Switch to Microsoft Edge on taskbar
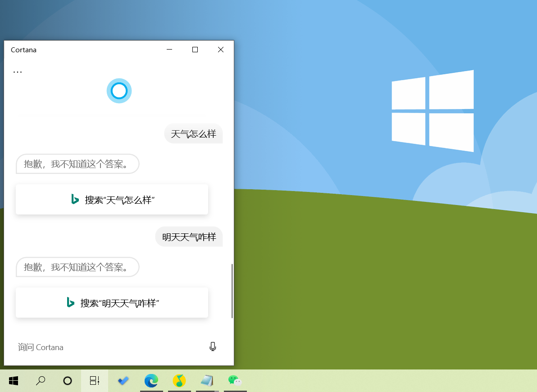537x392 pixels. 151,381
